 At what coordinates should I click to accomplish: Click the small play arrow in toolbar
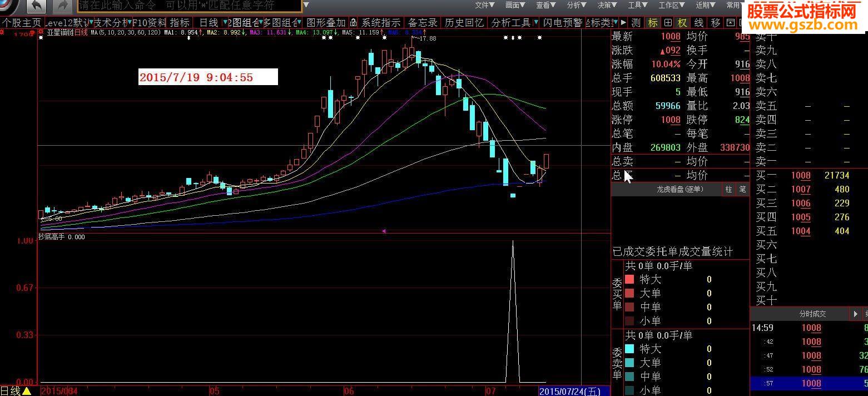click(x=623, y=23)
